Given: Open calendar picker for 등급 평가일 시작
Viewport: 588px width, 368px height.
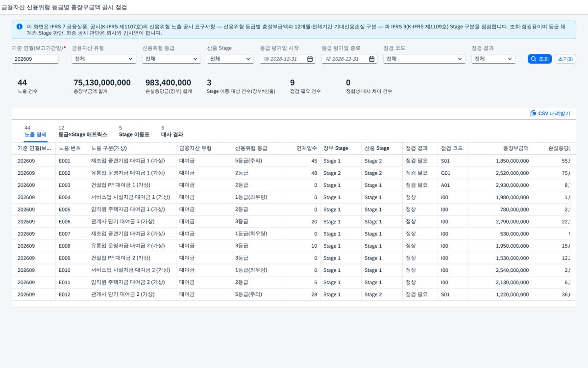Looking at the screenshot, I should pyautogui.click(x=310, y=59).
